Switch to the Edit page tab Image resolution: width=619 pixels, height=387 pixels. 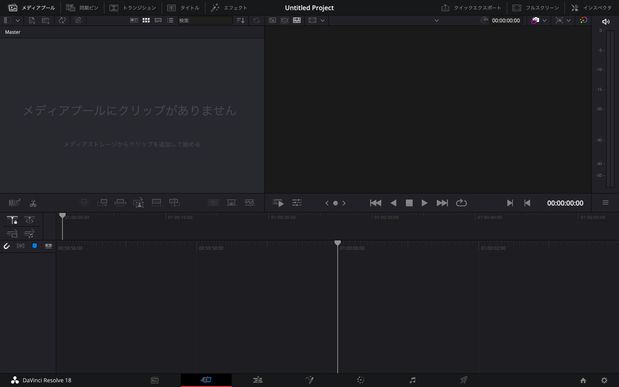(257, 380)
